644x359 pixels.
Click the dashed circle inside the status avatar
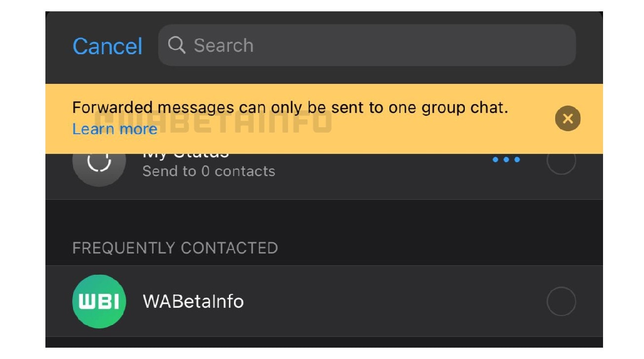pos(99,162)
